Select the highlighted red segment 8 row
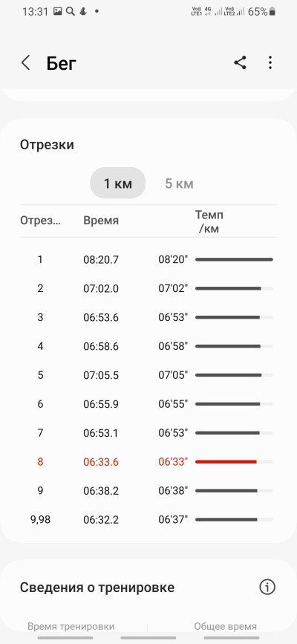 click(x=148, y=461)
